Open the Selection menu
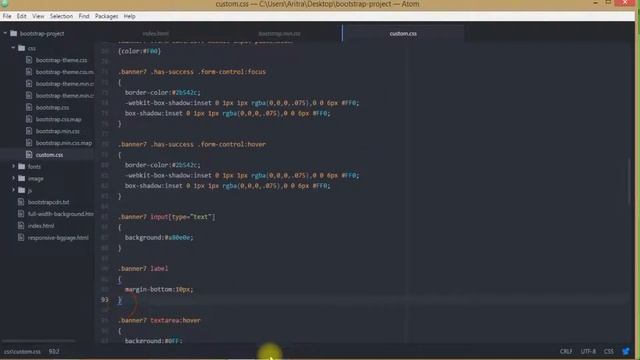 coord(61,16)
